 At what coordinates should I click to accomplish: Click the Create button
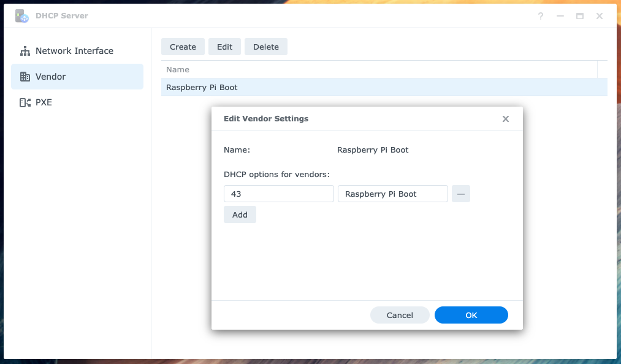pyautogui.click(x=183, y=47)
